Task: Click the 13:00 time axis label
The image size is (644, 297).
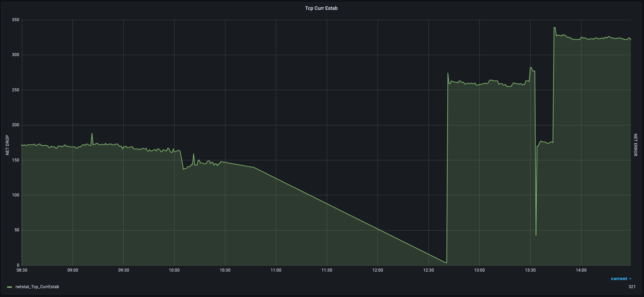Action: [479, 270]
